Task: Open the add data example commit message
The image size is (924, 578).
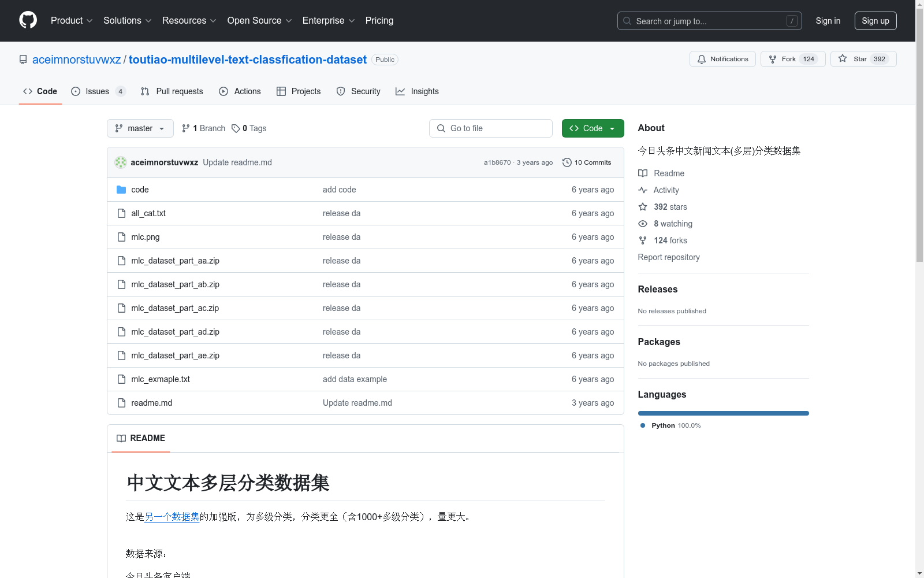Action: 355,379
